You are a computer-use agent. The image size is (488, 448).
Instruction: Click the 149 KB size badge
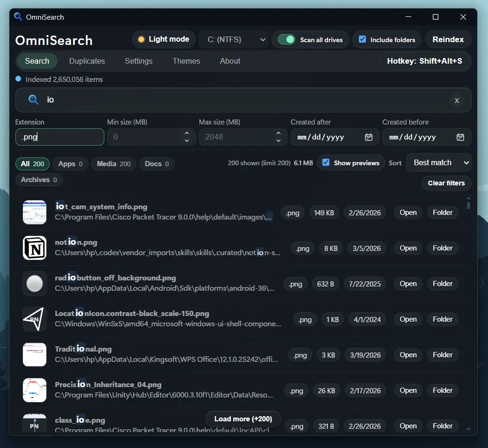click(324, 213)
